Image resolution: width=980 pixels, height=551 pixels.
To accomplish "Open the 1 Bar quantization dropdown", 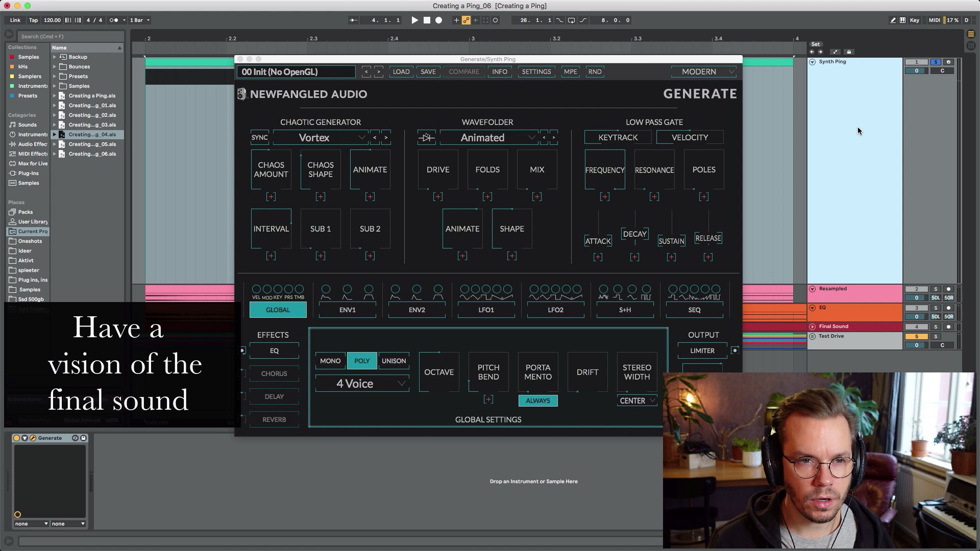I will coord(139,20).
